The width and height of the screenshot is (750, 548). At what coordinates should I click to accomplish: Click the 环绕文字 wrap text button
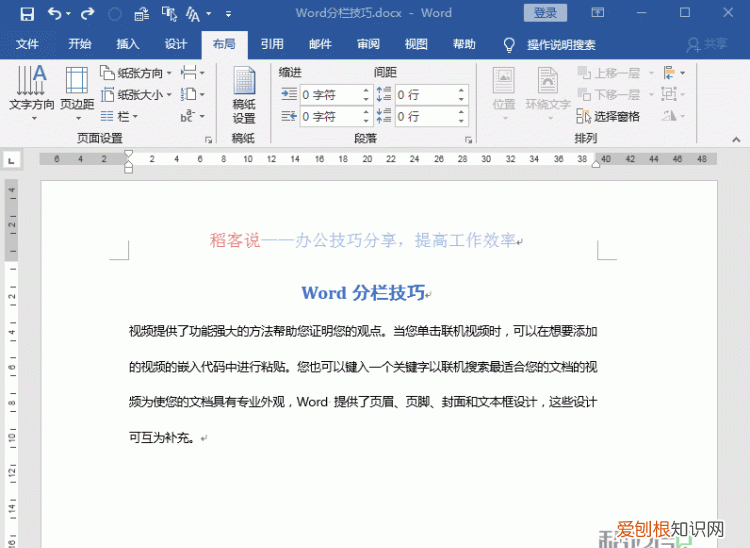pos(548,93)
